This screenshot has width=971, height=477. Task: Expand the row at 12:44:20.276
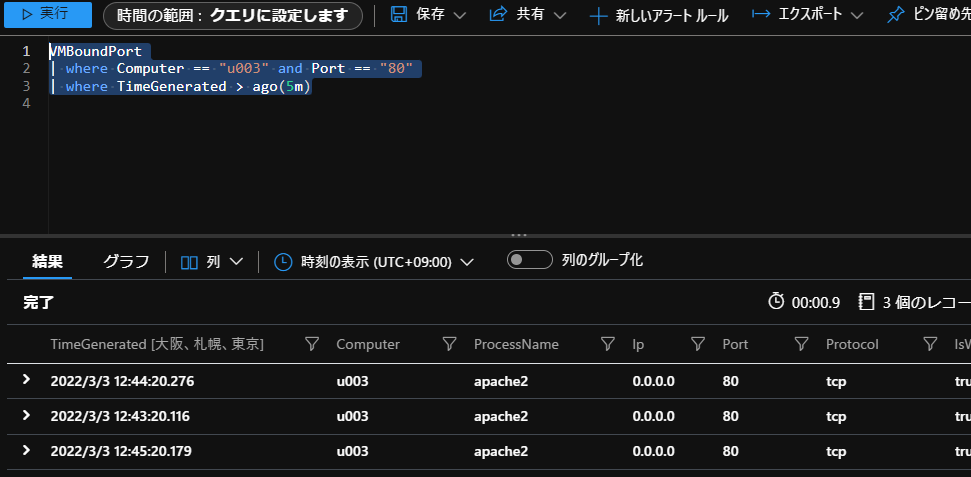pos(27,380)
